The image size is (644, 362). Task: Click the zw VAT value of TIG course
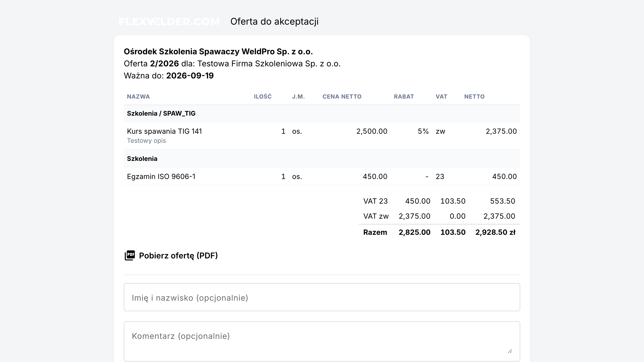(440, 131)
